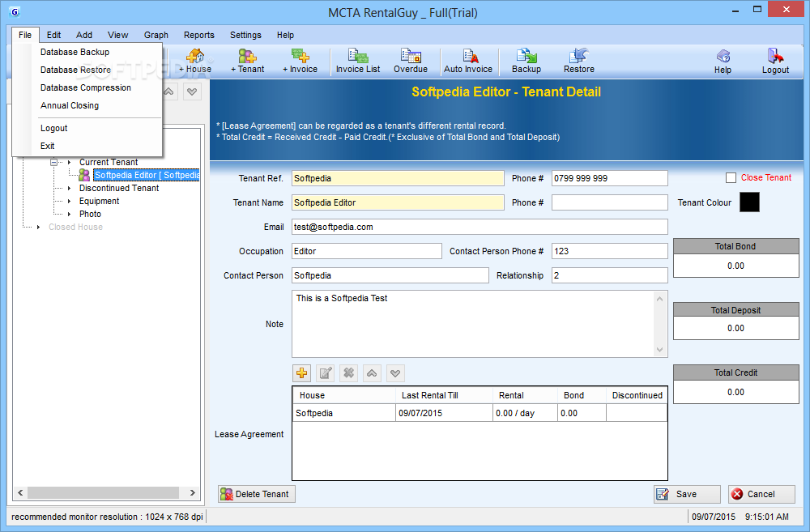Image resolution: width=810 pixels, height=532 pixels.
Task: Click the application icon in title bar
Action: pyautogui.click(x=15, y=12)
